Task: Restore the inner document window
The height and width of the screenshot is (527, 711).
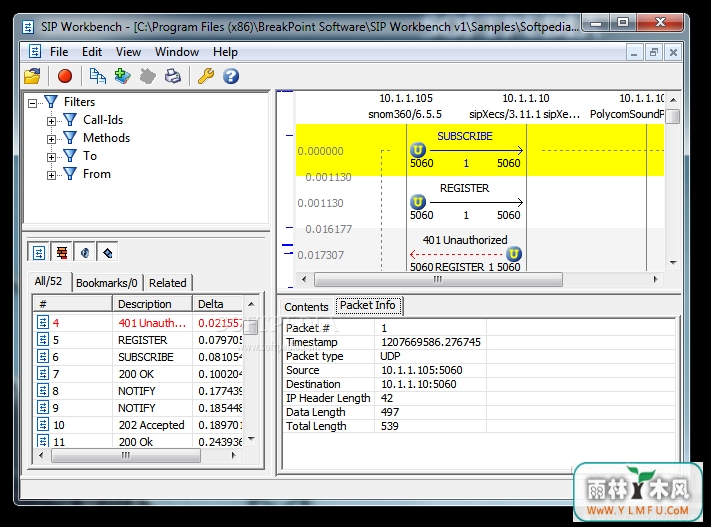Action: (653, 53)
